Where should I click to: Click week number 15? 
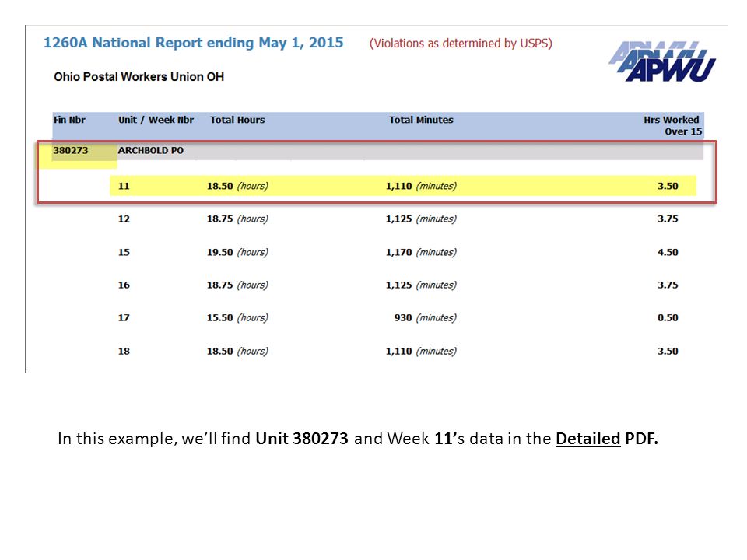point(124,252)
